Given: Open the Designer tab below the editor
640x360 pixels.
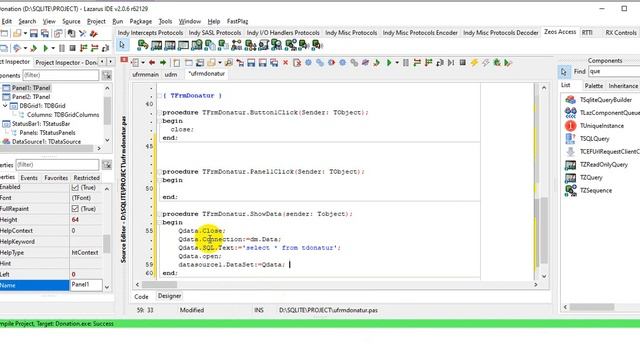Looking at the screenshot, I should point(169,296).
